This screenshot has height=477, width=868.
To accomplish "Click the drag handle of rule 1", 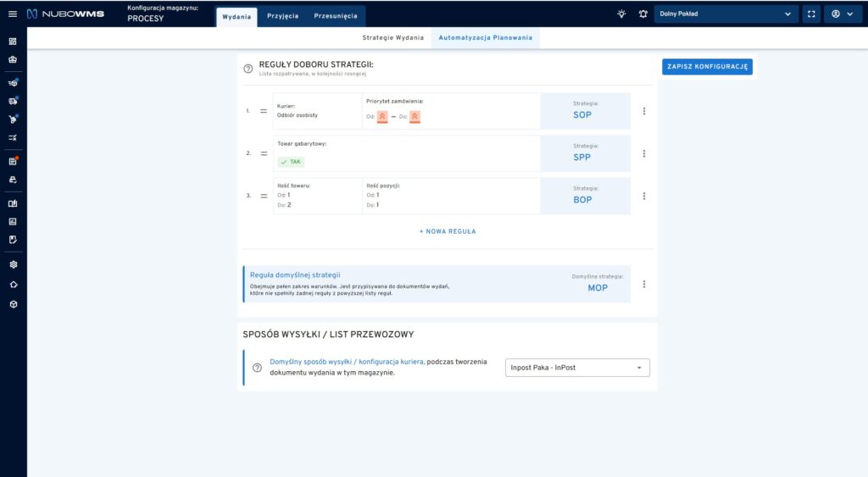I will tap(263, 111).
